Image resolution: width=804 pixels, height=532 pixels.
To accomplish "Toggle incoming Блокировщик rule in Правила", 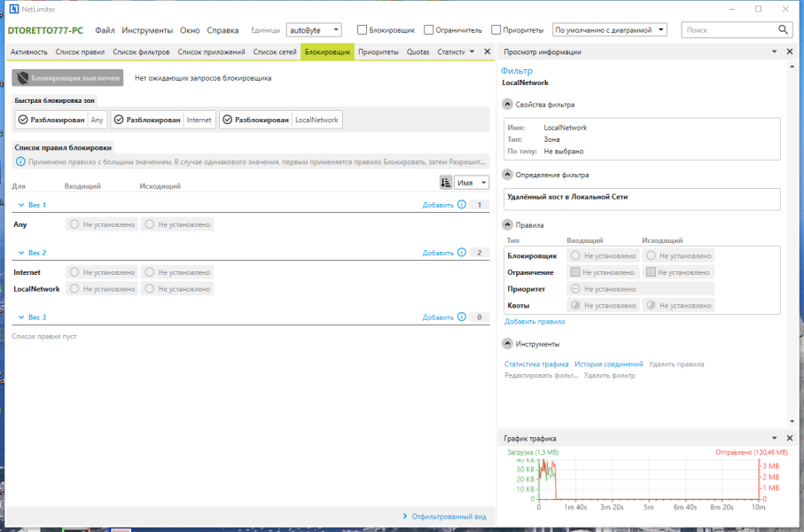I will point(603,255).
